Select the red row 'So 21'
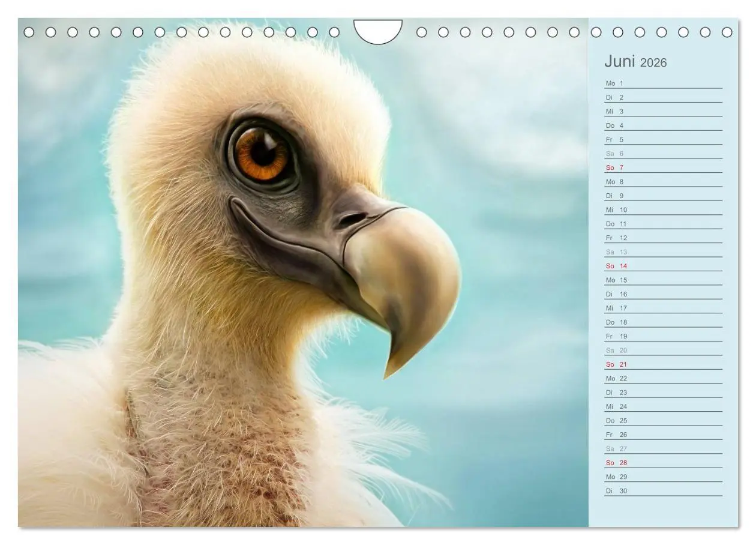 (x=663, y=364)
